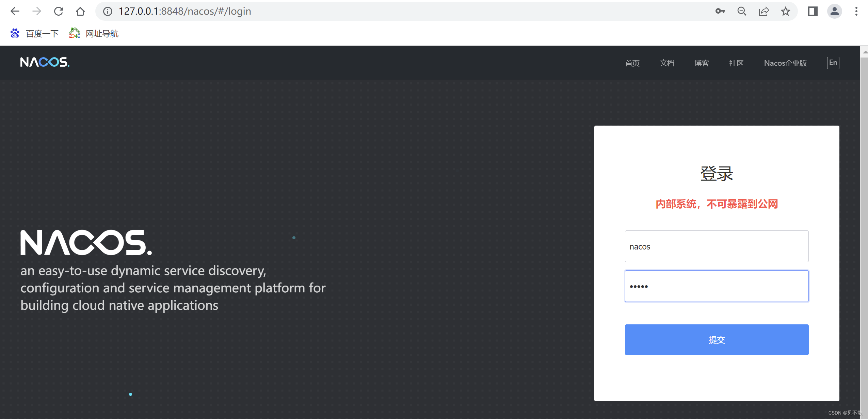The width and height of the screenshot is (868, 419).
Task: Open saved passwords key icon
Action: coord(720,11)
